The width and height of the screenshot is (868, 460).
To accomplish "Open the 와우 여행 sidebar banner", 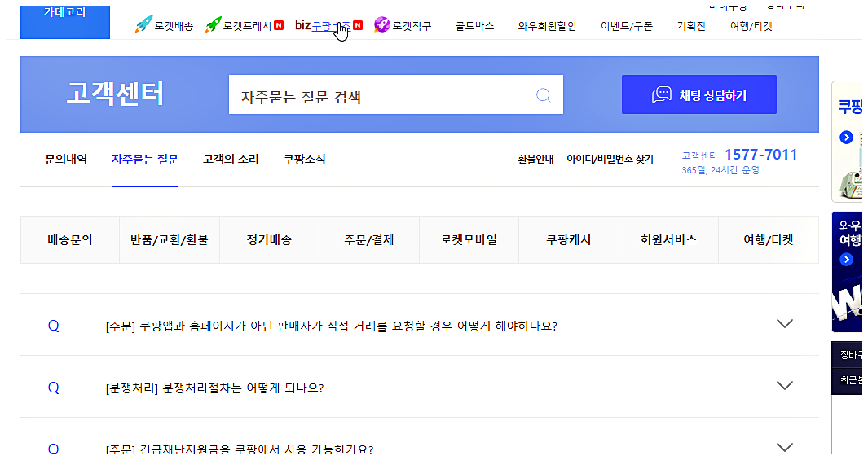I will pos(847,271).
